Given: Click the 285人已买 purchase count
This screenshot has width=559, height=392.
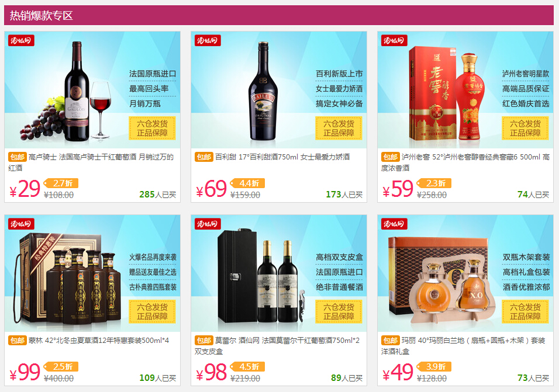Looking at the screenshot, I should [157, 195].
